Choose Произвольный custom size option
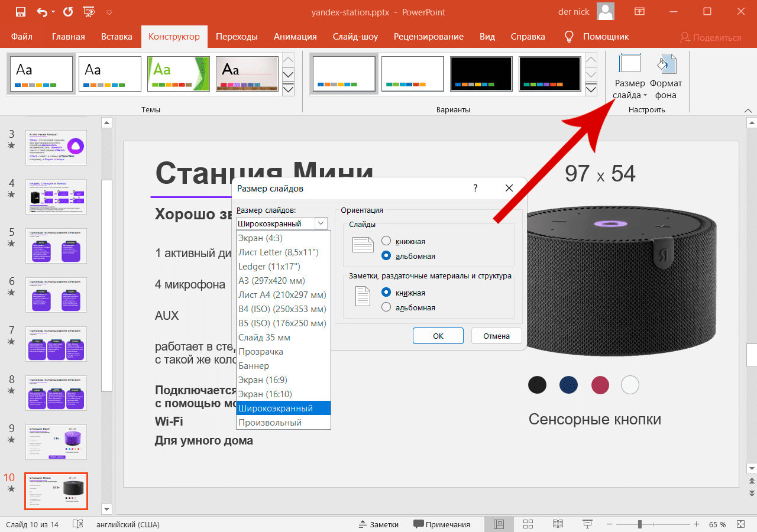Viewport: 757px width, 532px height. (x=283, y=423)
